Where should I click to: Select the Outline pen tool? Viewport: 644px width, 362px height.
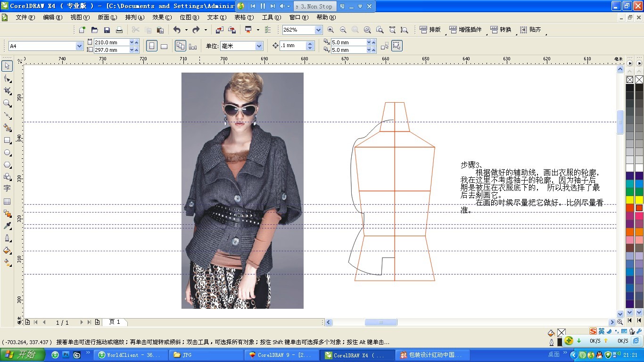click(7, 238)
